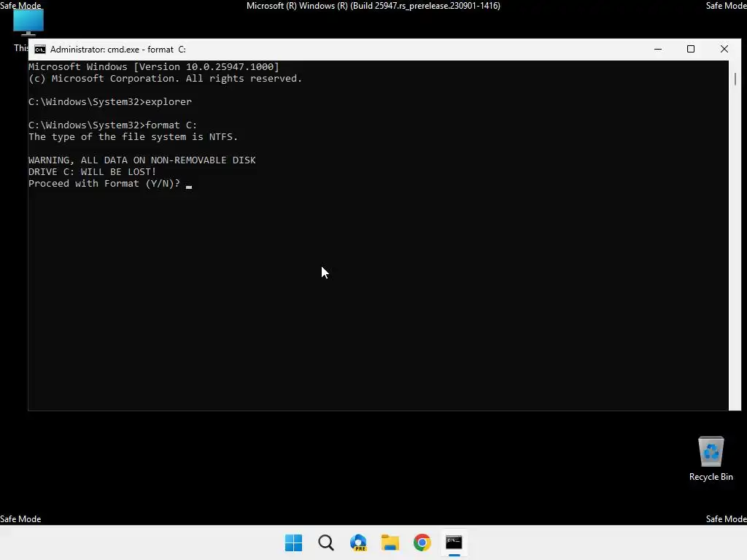Click the 'DRIVE C: WILL BE LOST!' line
Viewport: 747px width, 560px height.
point(93,171)
